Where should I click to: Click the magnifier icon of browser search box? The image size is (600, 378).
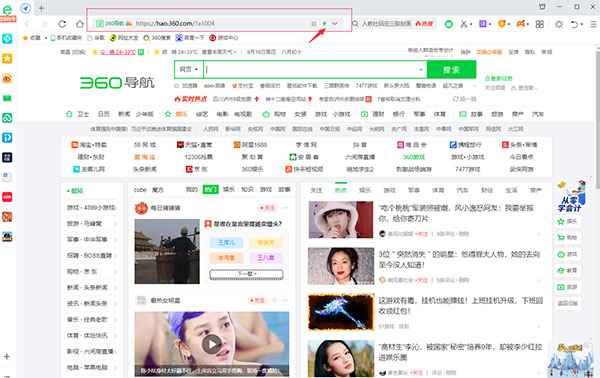[x=355, y=24]
